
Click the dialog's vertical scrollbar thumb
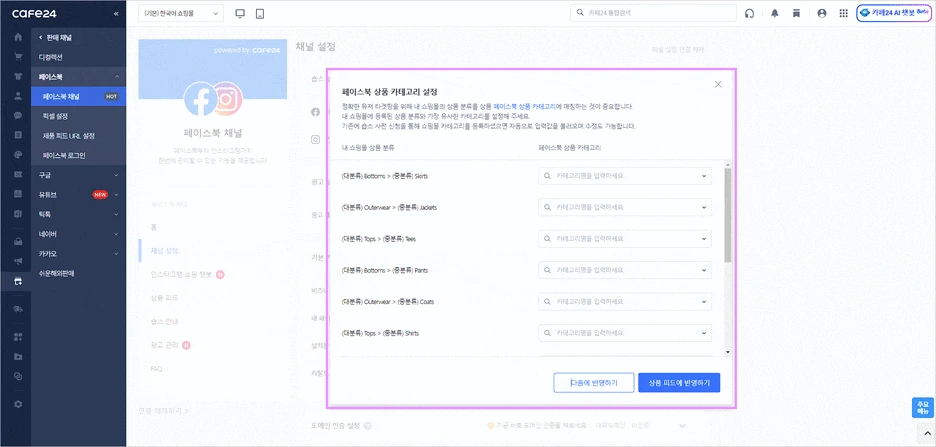728,215
